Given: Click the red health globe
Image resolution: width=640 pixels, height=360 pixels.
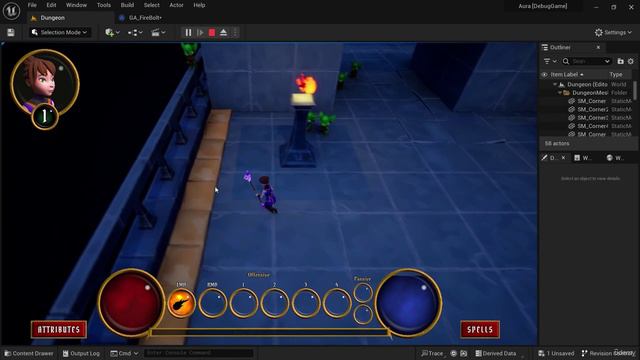Looking at the screenshot, I should (131, 302).
